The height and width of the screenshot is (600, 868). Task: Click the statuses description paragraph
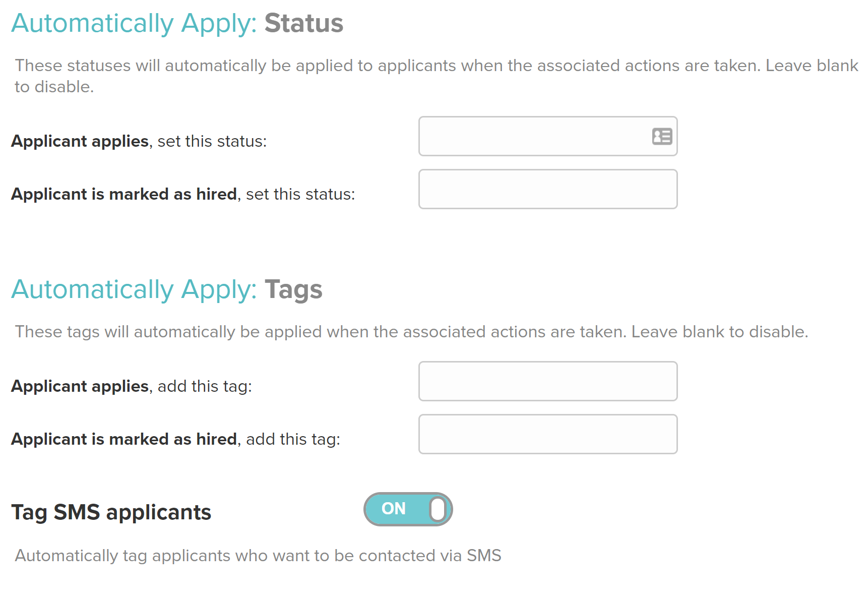click(x=437, y=76)
